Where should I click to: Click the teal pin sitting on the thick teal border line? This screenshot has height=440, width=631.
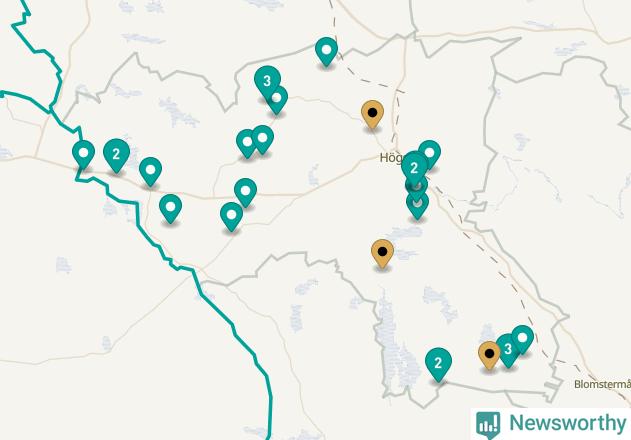[83, 154]
